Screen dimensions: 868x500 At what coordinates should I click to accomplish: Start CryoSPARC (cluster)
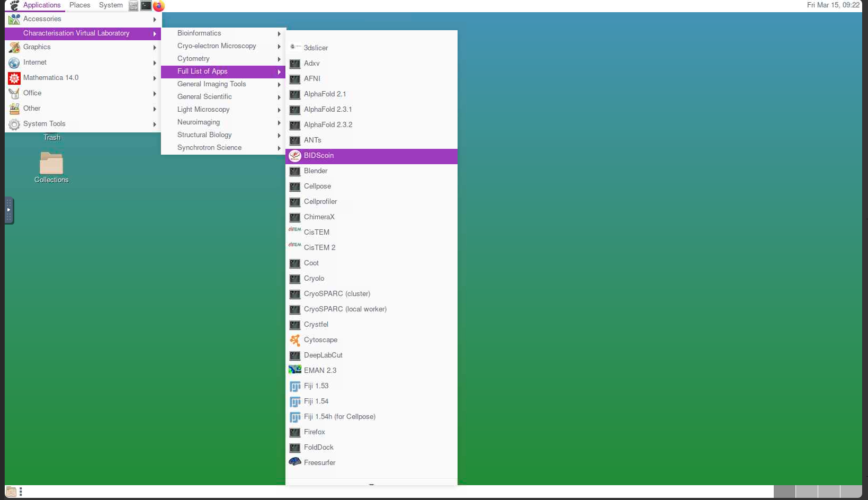(371, 294)
